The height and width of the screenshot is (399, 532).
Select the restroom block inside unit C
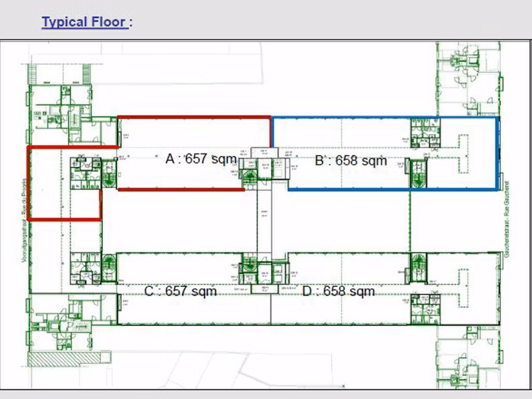tap(85, 268)
